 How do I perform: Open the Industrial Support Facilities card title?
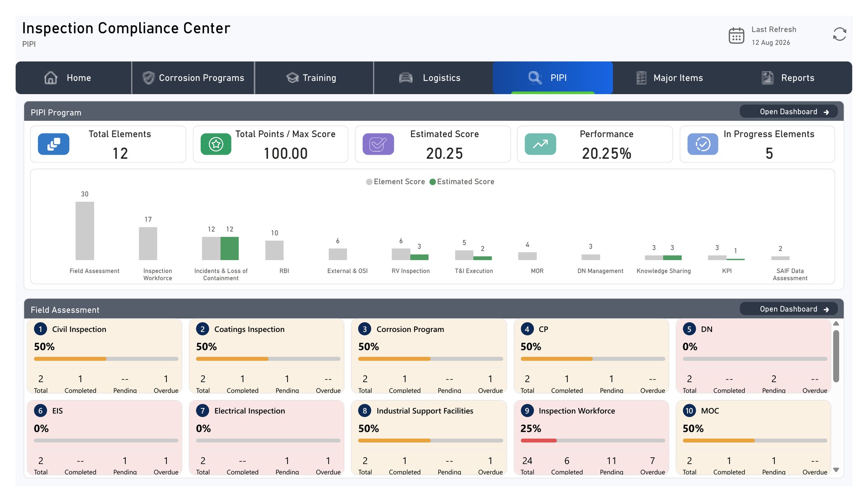425,411
